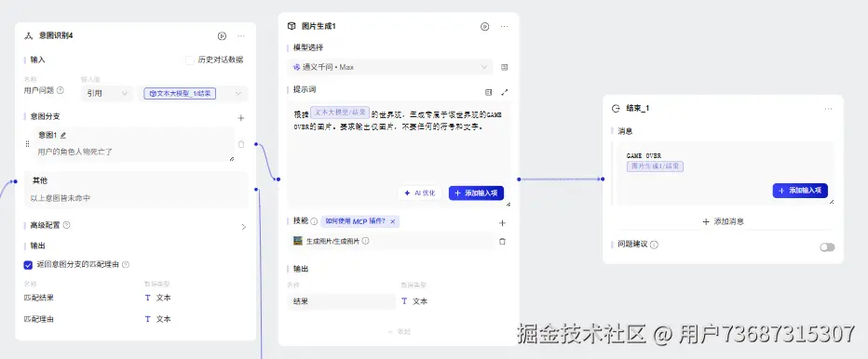Click the 其他 branch output connector dot

[x=256, y=189]
